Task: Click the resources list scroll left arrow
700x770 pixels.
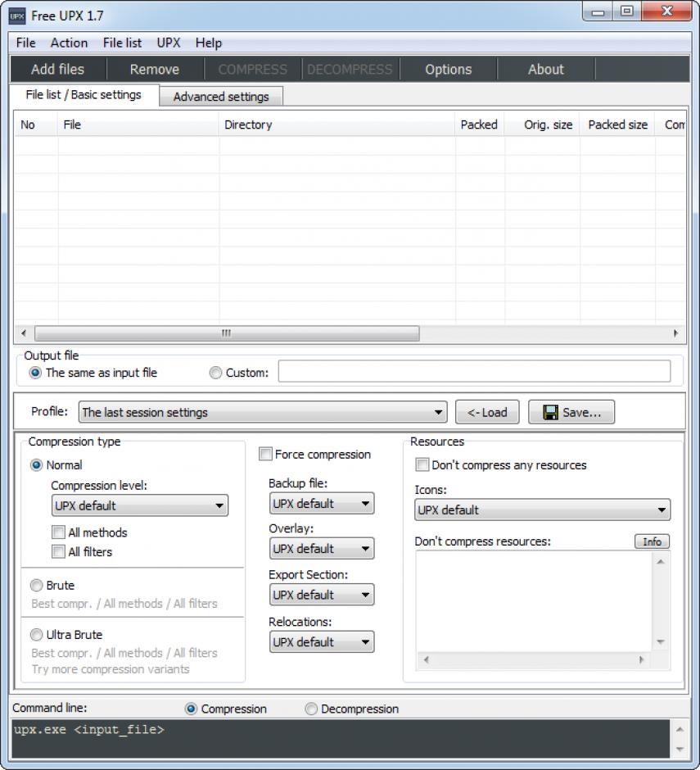Action: coord(426,660)
